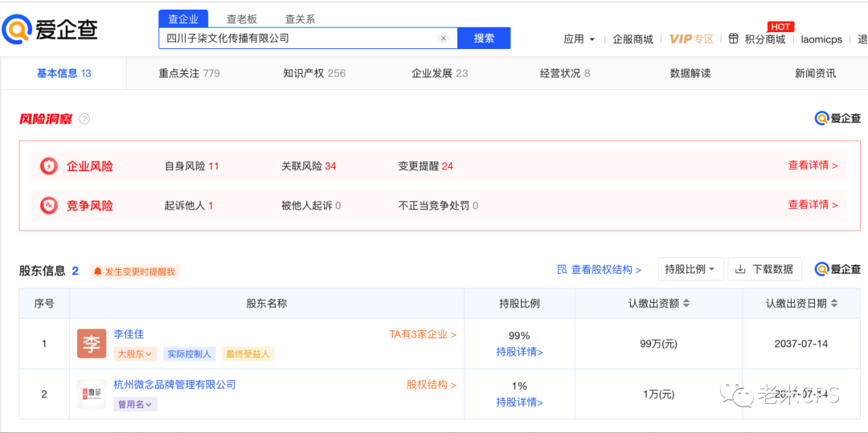
Task: Open the 重点关注 tab
Action: click(190, 73)
